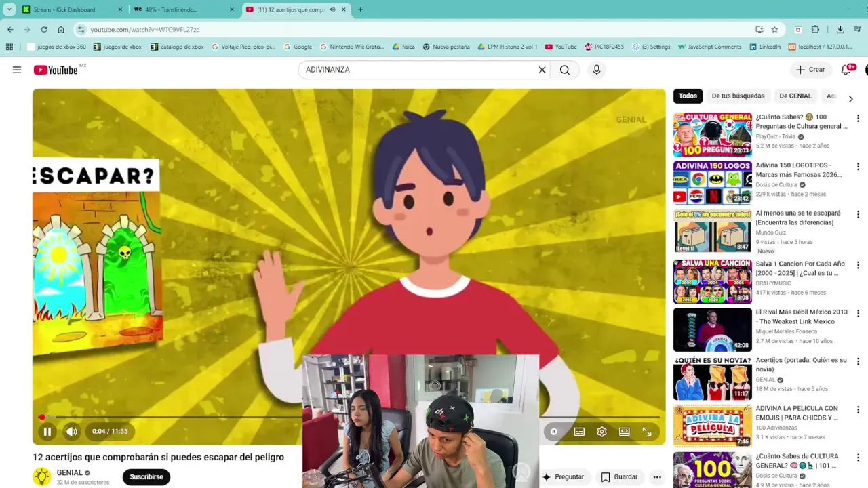Open 'catalogo de xbox' bookmark
This screenshot has width=868, height=488.
[177, 47]
